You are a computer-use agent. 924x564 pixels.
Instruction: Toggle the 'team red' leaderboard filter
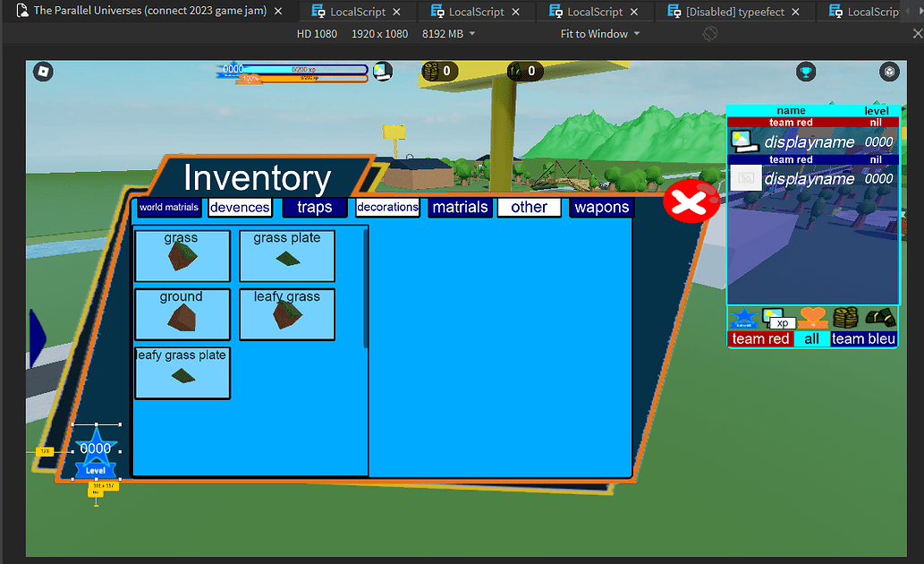point(761,338)
